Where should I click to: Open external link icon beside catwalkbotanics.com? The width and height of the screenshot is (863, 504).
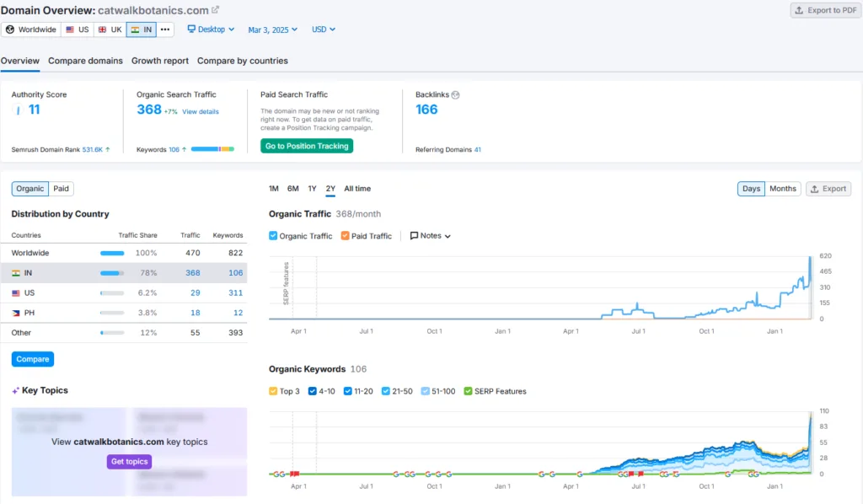click(x=215, y=10)
